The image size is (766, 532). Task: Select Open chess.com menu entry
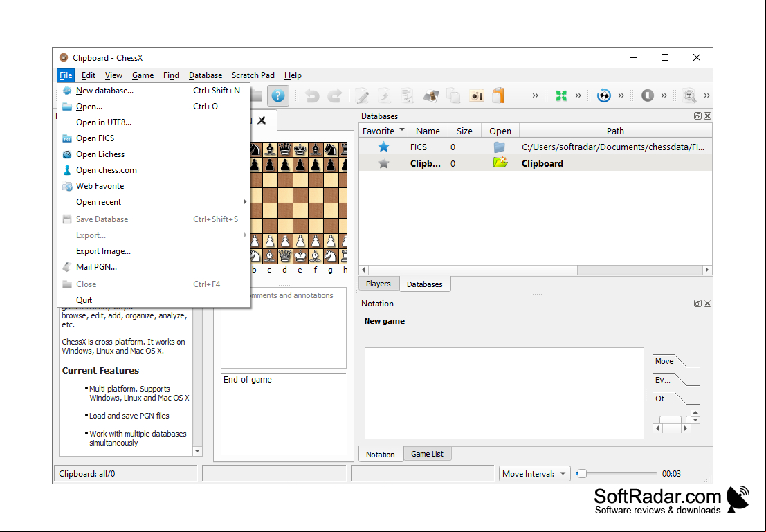tap(154, 170)
